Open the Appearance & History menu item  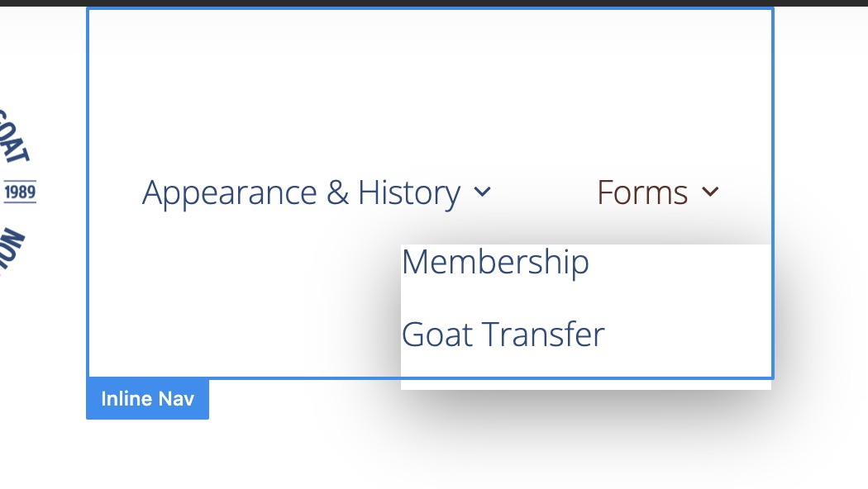(301, 193)
